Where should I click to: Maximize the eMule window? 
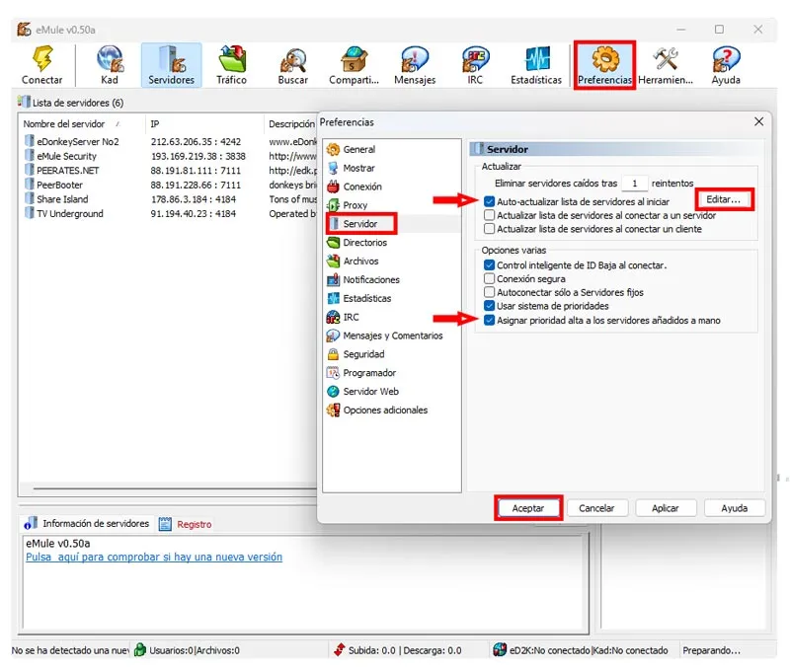point(720,30)
